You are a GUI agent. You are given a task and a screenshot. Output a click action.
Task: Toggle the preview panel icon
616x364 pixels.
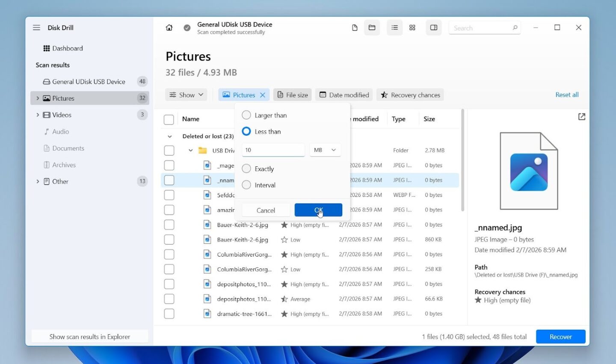click(x=433, y=28)
